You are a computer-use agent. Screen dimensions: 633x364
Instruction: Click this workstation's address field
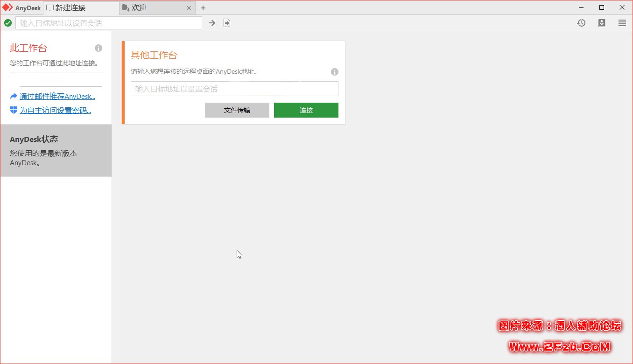click(56, 79)
